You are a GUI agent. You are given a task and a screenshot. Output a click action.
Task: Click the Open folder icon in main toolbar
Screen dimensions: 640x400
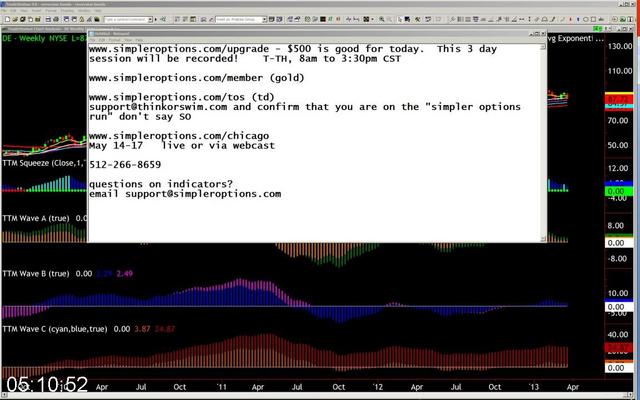[x=15, y=19]
